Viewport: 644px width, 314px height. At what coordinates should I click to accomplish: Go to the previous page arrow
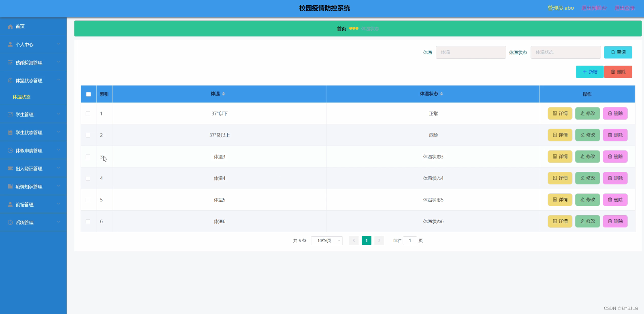click(354, 241)
